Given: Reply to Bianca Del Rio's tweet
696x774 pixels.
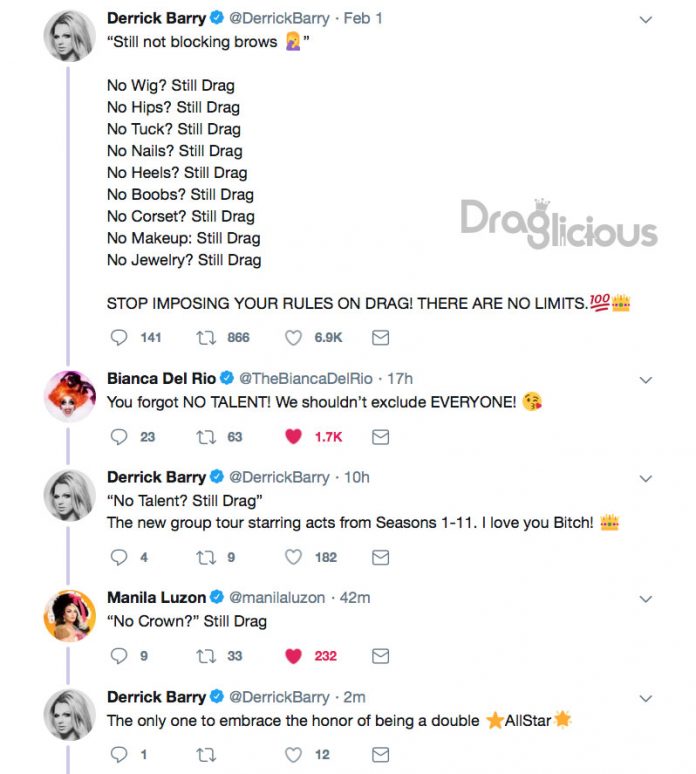Looking at the screenshot, I should click(x=119, y=437).
